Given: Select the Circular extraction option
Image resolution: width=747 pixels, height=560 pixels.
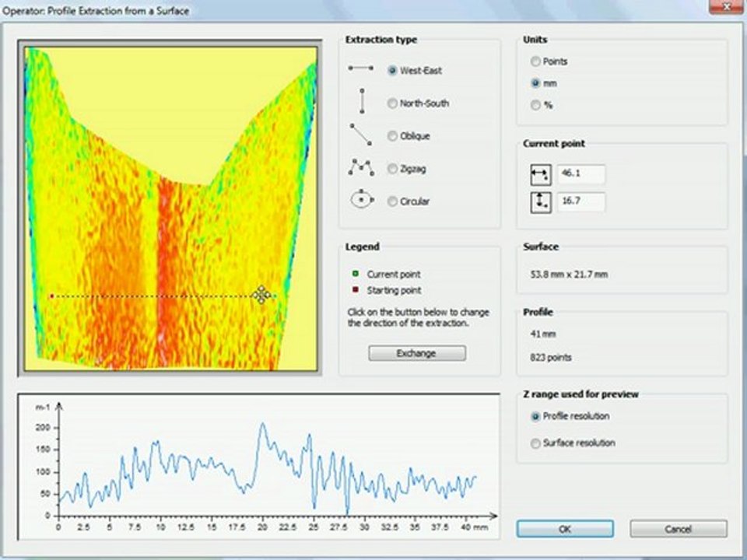Looking at the screenshot, I should tap(392, 201).
